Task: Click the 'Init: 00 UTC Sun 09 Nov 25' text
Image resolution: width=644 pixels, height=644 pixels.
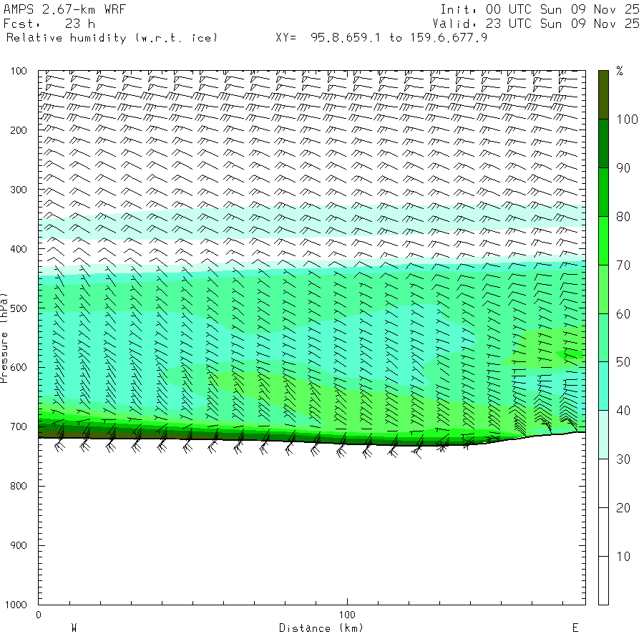Action: 540,9
